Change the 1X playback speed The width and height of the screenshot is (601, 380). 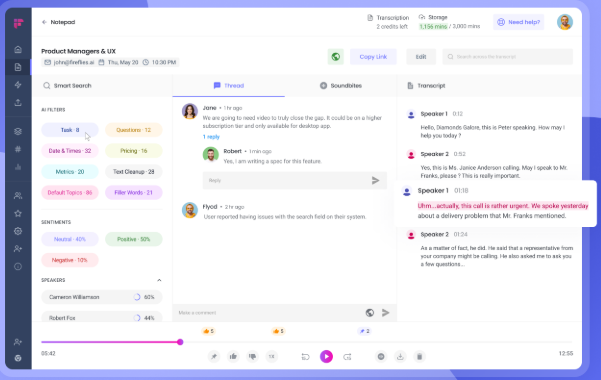point(271,357)
